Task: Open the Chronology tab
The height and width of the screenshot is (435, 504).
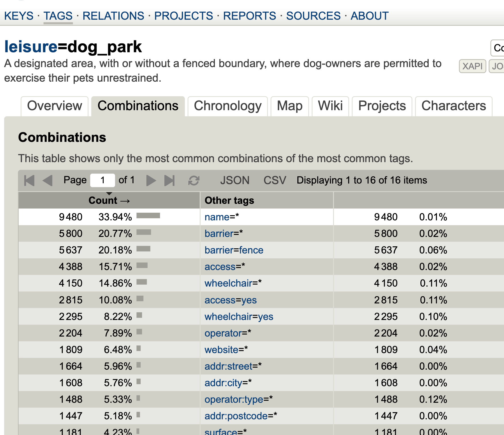Action: tap(227, 106)
